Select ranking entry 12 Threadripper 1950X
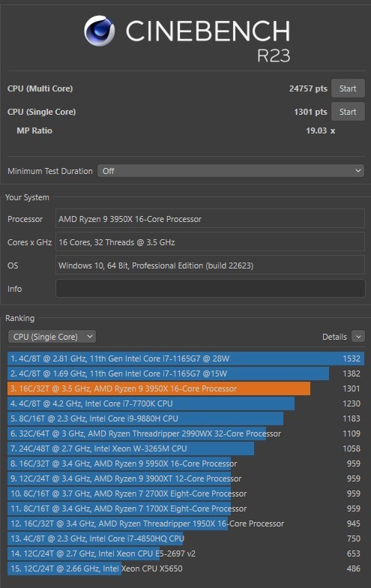 186,523
